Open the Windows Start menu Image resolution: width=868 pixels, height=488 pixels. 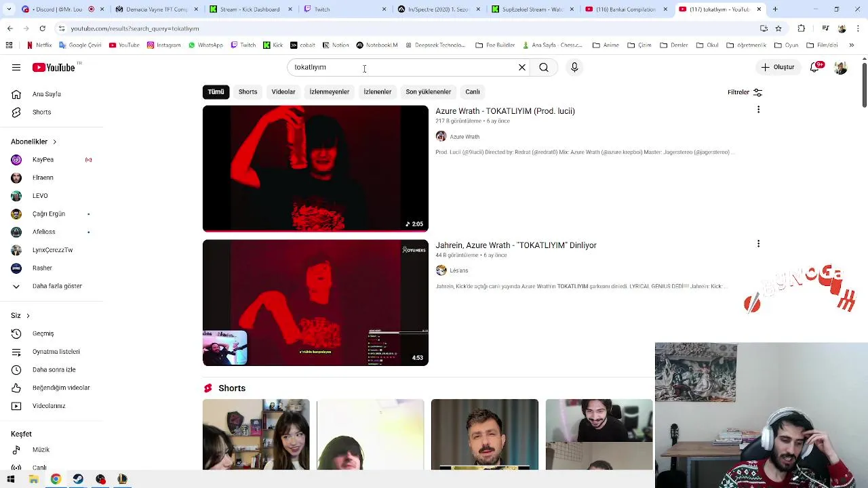click(x=11, y=479)
